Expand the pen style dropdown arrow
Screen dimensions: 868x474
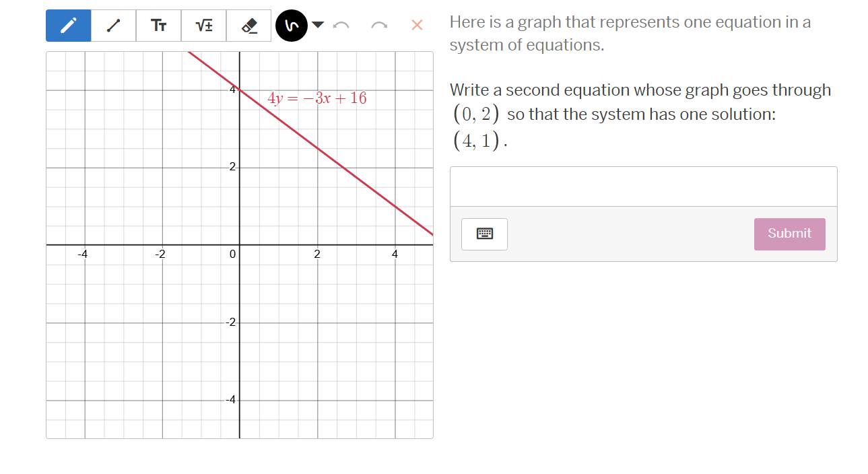[x=316, y=25]
